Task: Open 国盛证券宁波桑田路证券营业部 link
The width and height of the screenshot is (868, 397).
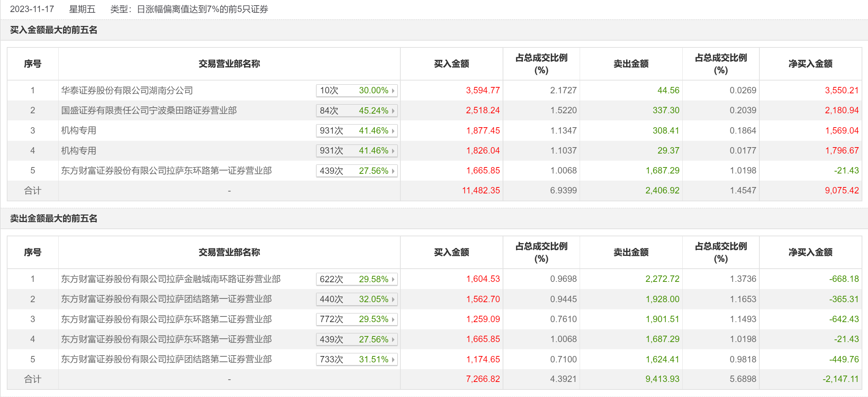Action: tap(149, 110)
